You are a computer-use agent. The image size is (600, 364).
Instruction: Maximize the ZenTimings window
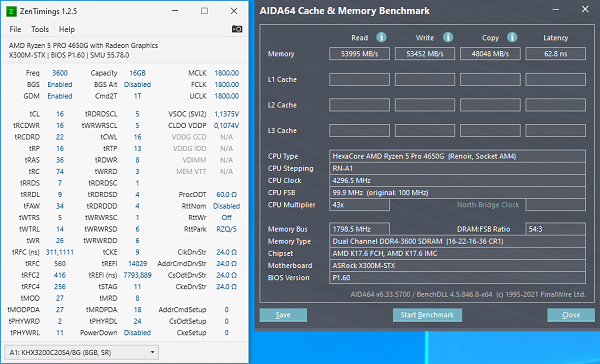(204, 11)
